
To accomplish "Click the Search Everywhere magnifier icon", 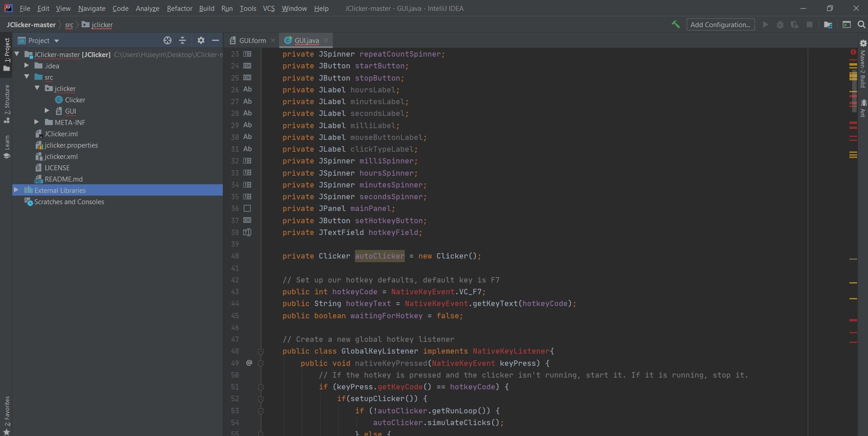I will pos(862,25).
